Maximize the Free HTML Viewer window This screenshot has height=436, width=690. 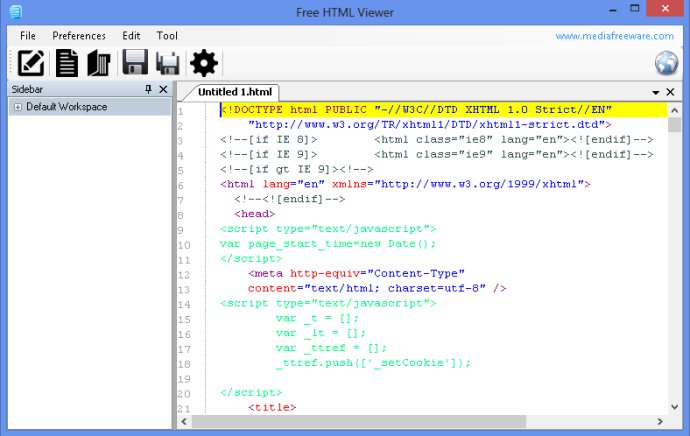pyautogui.click(x=634, y=8)
